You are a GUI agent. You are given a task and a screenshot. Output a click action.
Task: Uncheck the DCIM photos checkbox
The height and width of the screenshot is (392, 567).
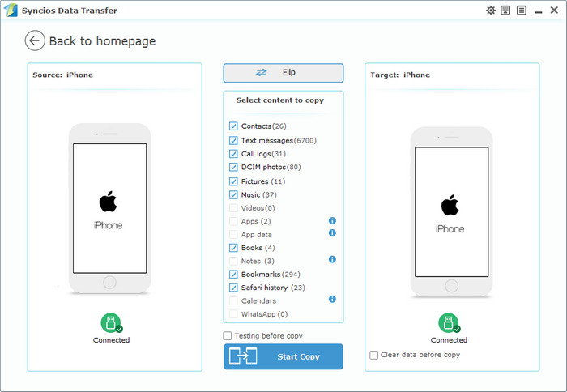(x=233, y=167)
